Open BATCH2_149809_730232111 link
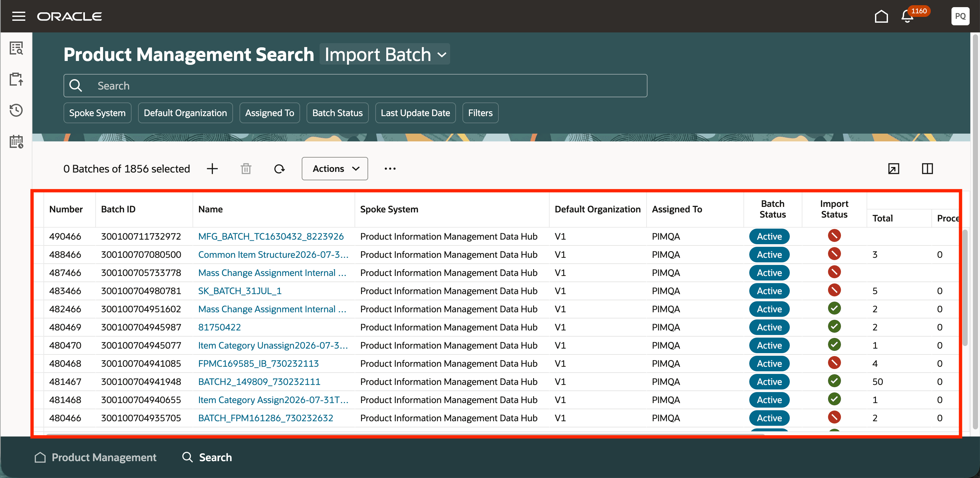 (x=259, y=382)
